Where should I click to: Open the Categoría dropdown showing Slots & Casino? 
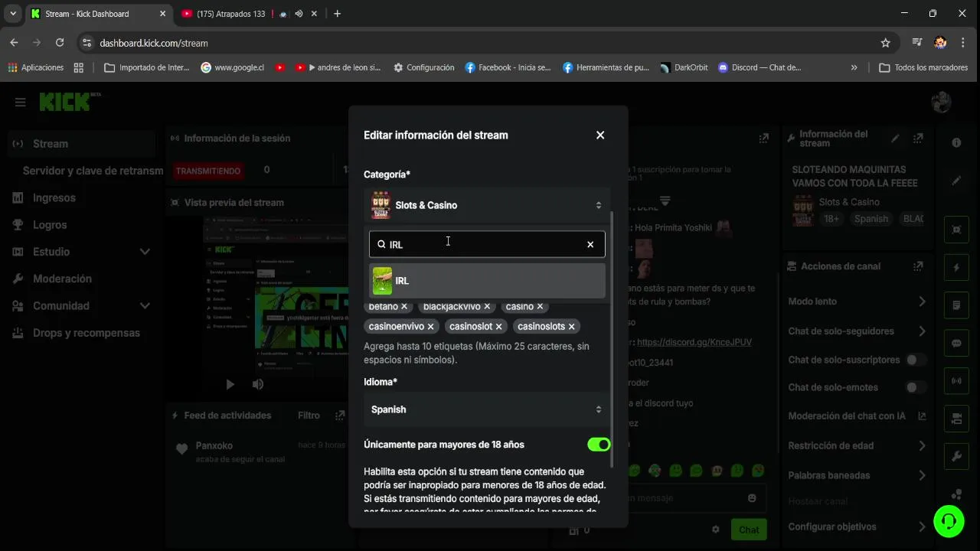tap(487, 205)
